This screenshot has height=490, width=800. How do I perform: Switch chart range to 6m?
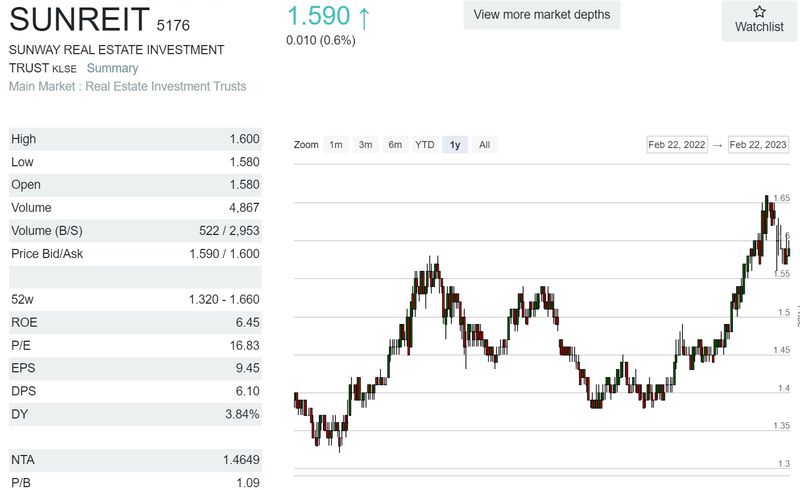tap(395, 145)
